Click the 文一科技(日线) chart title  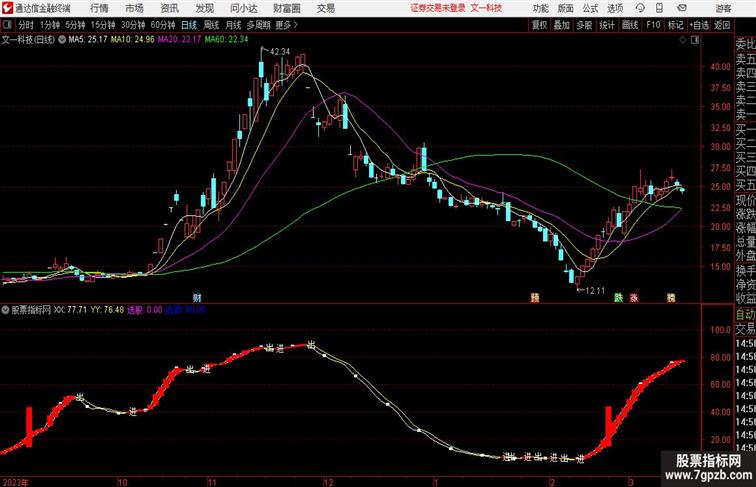pos(28,40)
